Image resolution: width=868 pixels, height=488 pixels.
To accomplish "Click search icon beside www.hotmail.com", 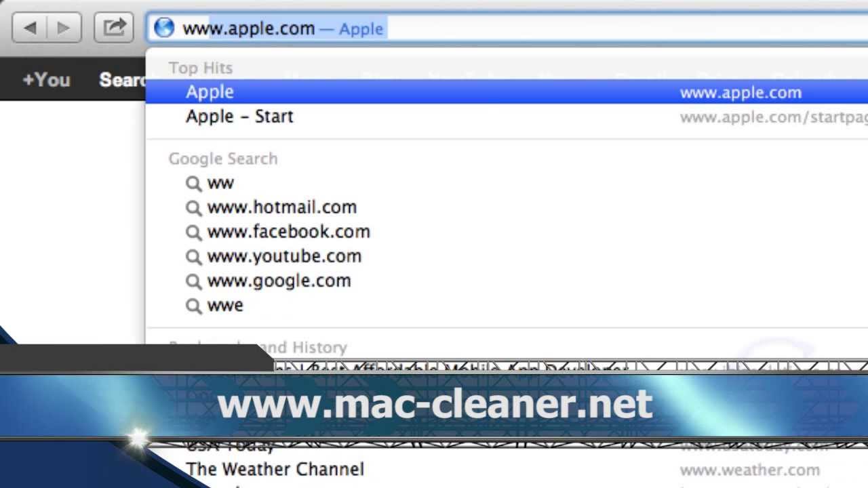I will [194, 207].
